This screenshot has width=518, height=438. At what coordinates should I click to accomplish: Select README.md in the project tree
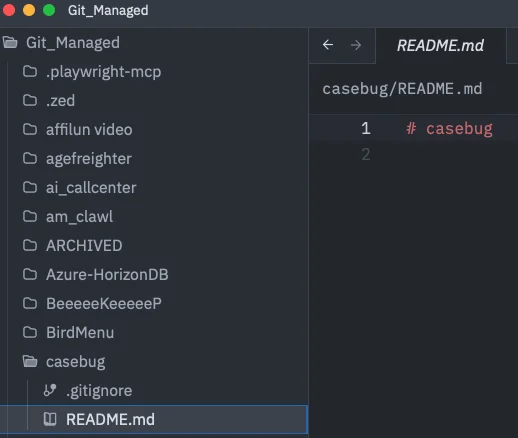coord(154,419)
